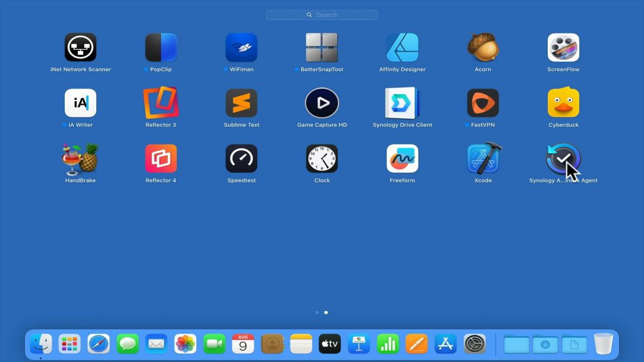Launch Mail from the Dock

(157, 344)
